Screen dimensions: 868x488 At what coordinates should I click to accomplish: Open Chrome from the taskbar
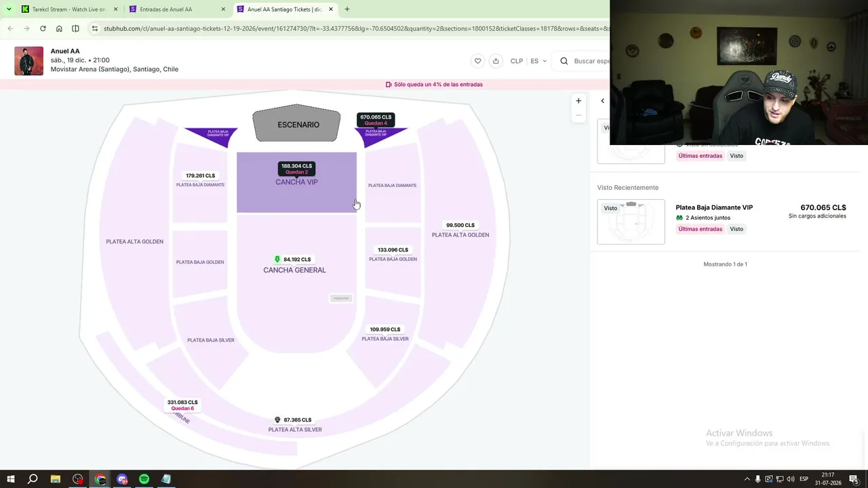point(100,479)
